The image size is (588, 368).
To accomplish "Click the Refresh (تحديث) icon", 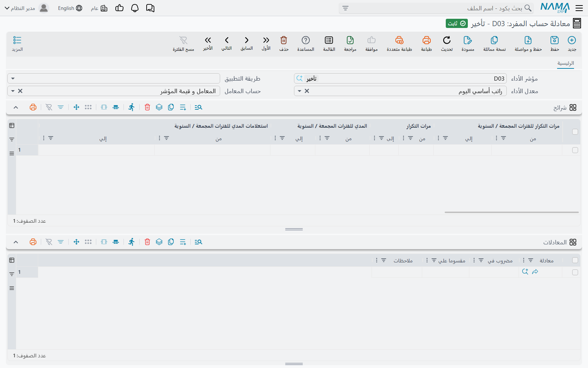I will pyautogui.click(x=447, y=40).
